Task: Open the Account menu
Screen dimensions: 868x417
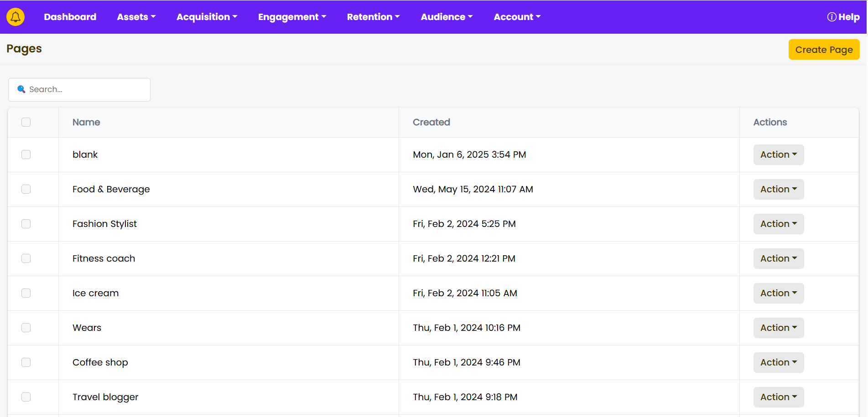Action: (x=517, y=17)
